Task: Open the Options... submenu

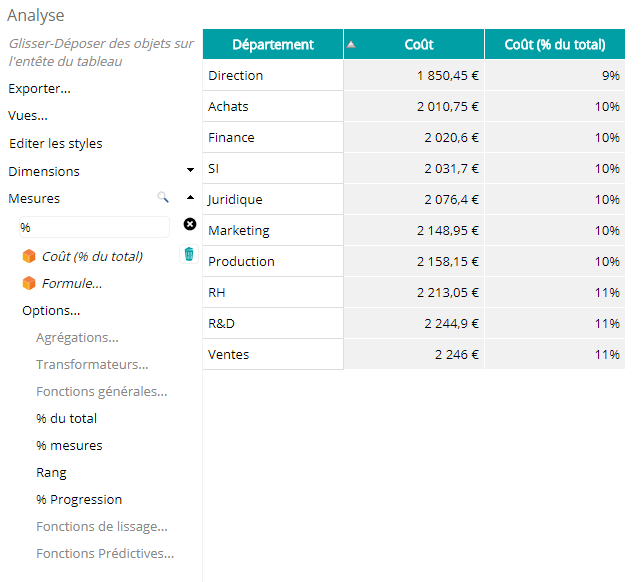Action: pos(51,311)
